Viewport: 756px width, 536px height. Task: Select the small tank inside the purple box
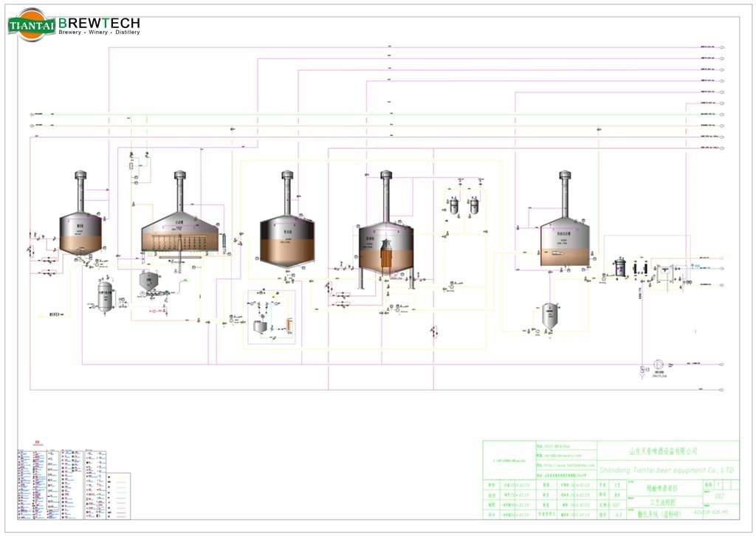260,326
